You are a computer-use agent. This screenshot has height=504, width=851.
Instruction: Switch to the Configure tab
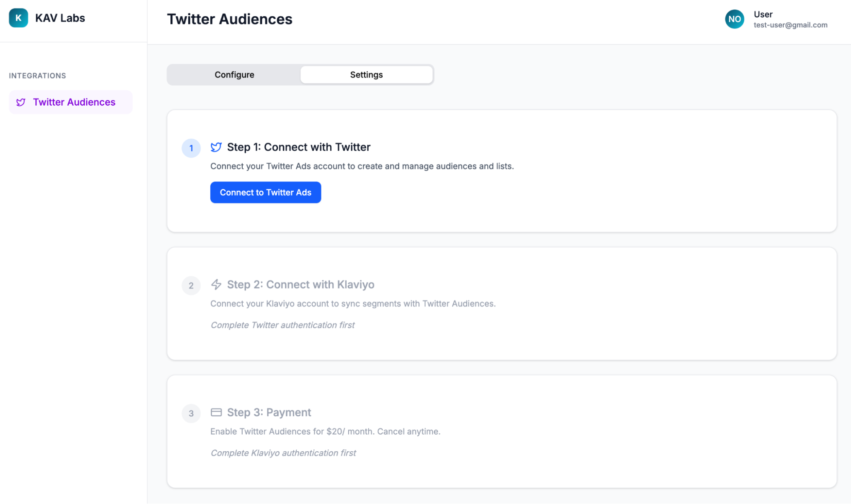tap(234, 74)
